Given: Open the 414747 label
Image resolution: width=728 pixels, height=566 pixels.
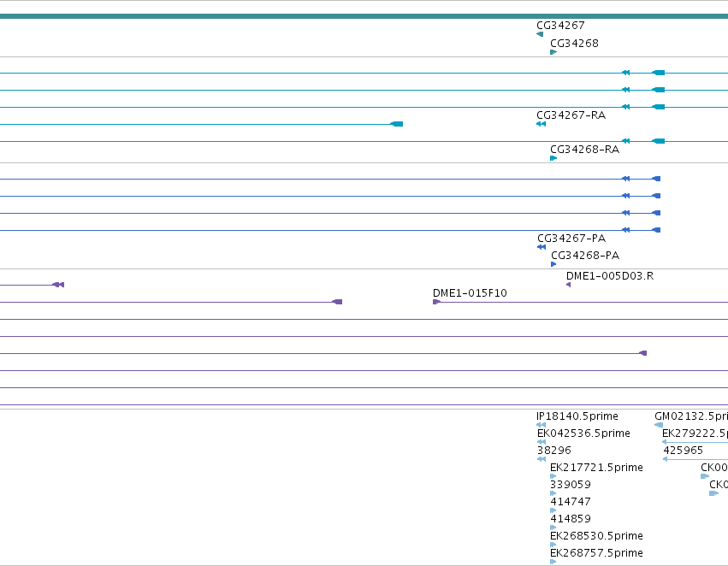Looking at the screenshot, I should click(571, 502).
